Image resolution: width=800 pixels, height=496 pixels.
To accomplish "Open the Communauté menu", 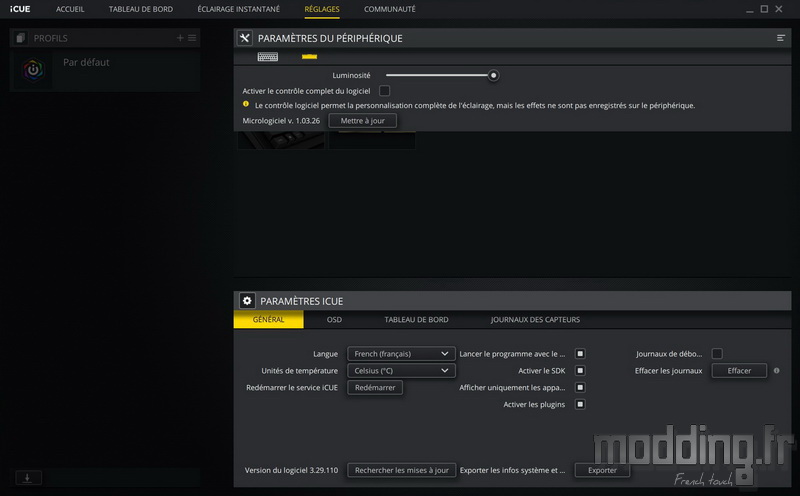I will pos(390,9).
